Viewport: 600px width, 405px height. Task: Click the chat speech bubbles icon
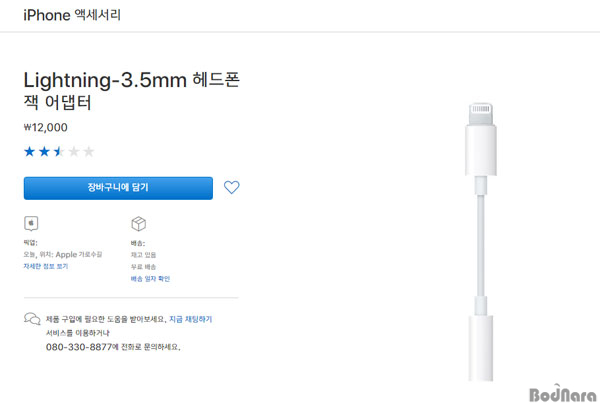32,318
